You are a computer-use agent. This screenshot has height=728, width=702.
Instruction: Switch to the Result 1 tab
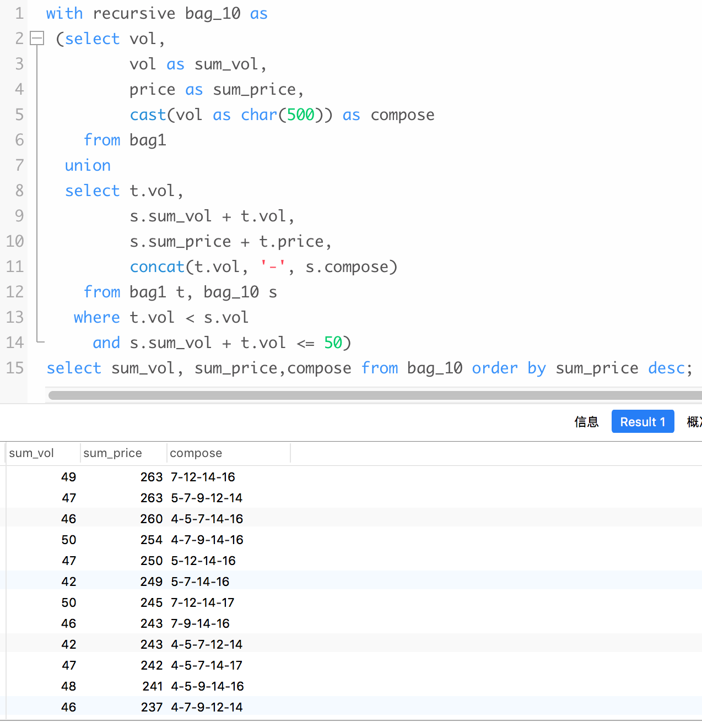642,422
